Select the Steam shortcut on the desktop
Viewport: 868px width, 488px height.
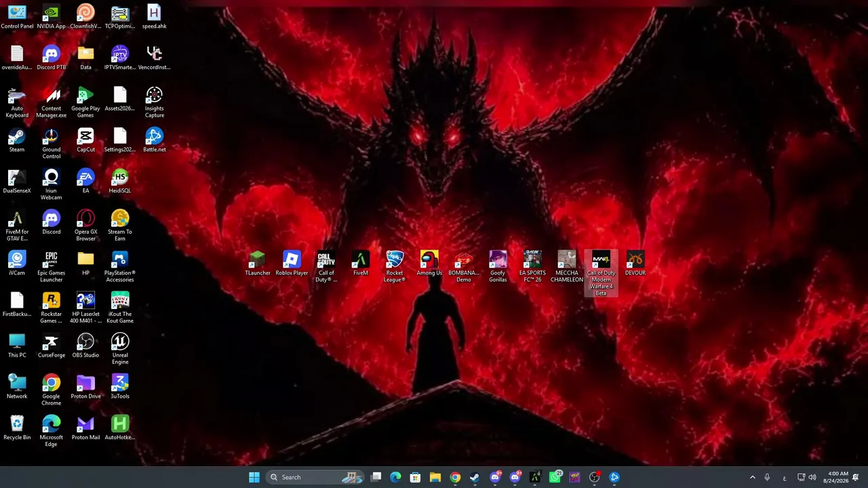point(17,141)
